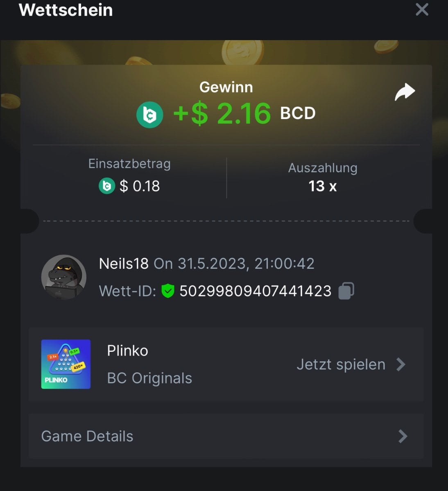Click the chevron next to Jetzt spielen
448x491 pixels.
[x=401, y=364]
